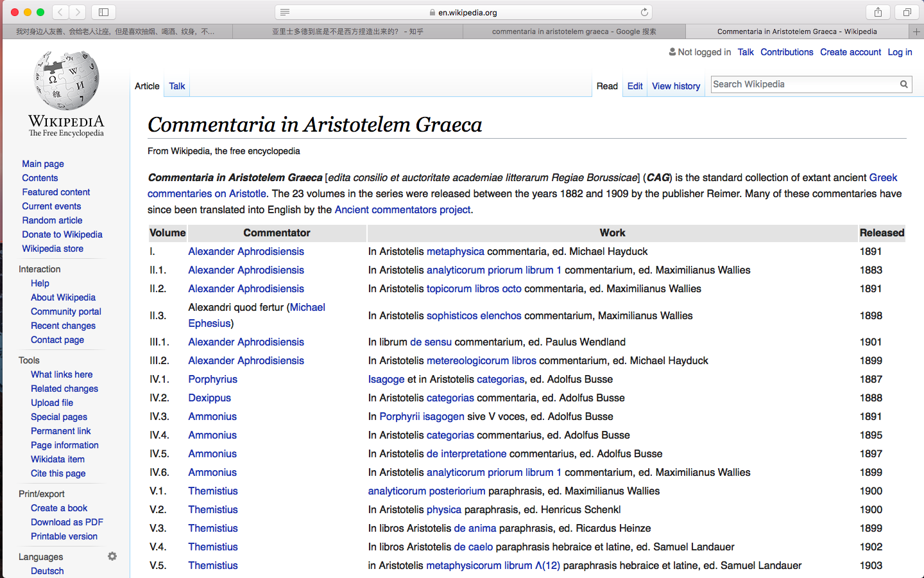Open Printable version link
The height and width of the screenshot is (578, 924).
click(x=64, y=536)
